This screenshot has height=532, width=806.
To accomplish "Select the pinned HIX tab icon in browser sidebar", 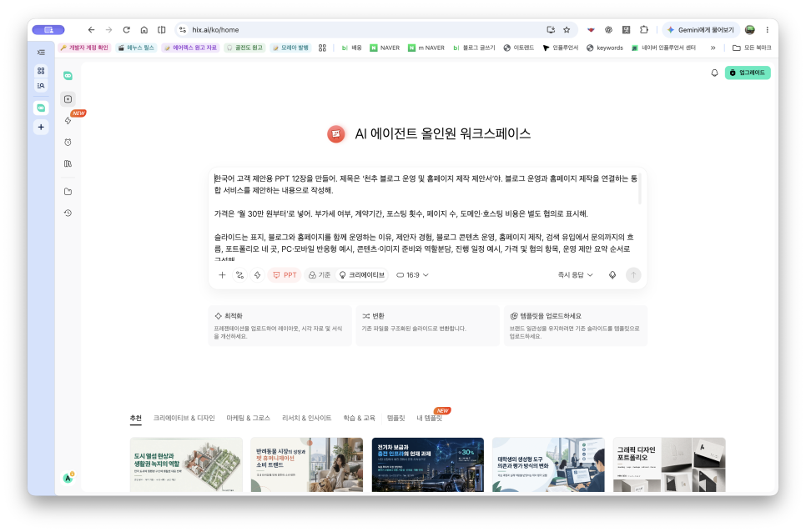I will [x=41, y=108].
